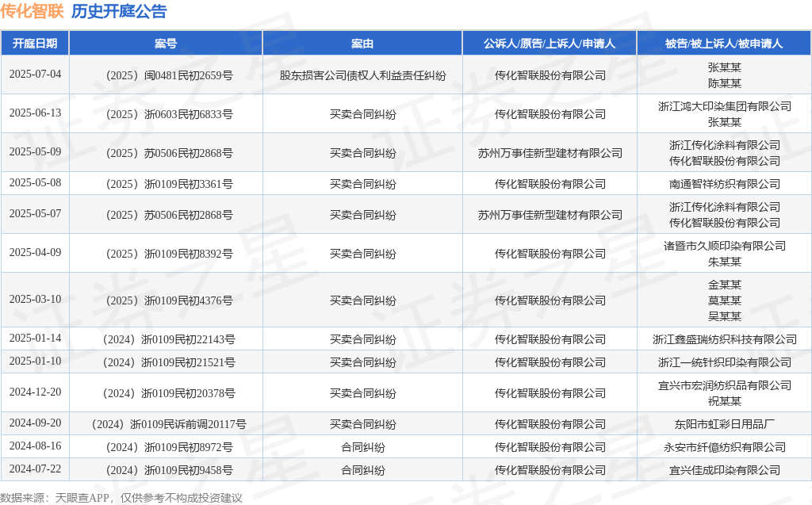Click defendant 南通智祥纺织有限公司
Screen dimensions: 812x505
(725, 185)
